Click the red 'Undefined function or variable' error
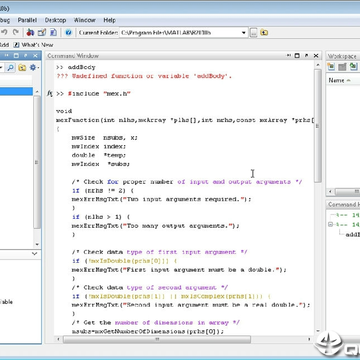 (x=144, y=76)
